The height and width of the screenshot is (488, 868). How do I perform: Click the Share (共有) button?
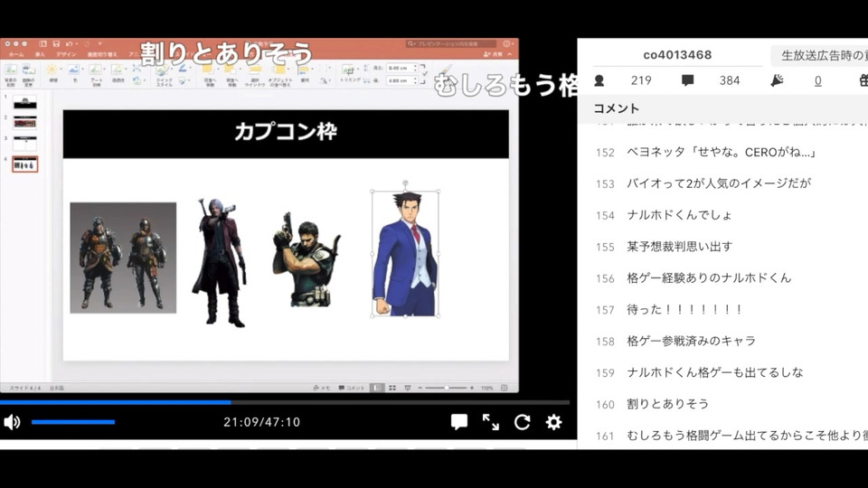tap(494, 54)
